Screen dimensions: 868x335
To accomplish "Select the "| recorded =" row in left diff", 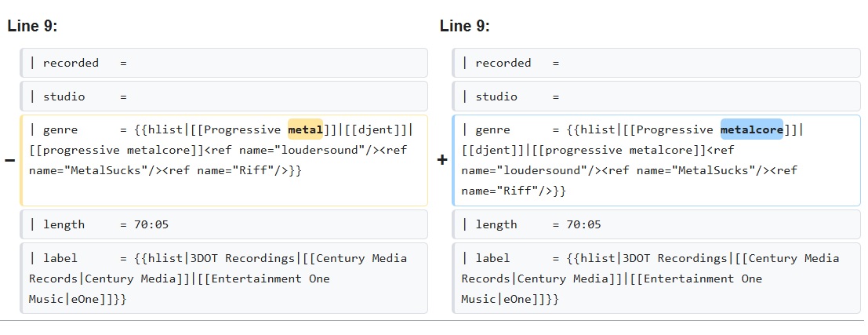I will tap(223, 63).
